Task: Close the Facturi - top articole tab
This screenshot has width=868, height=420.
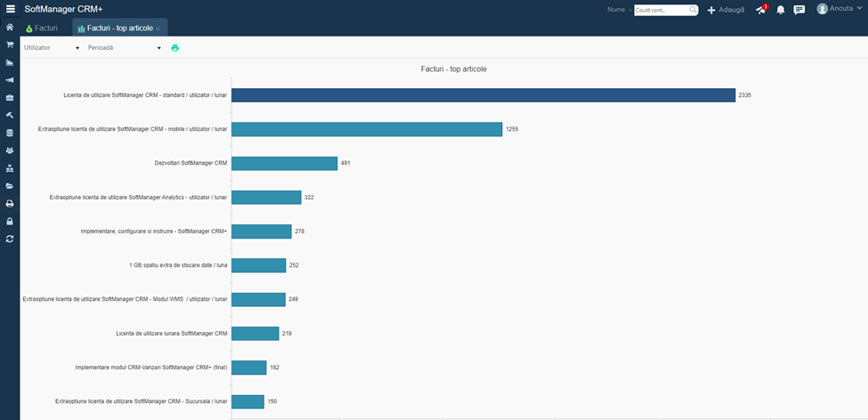Action: (x=158, y=28)
